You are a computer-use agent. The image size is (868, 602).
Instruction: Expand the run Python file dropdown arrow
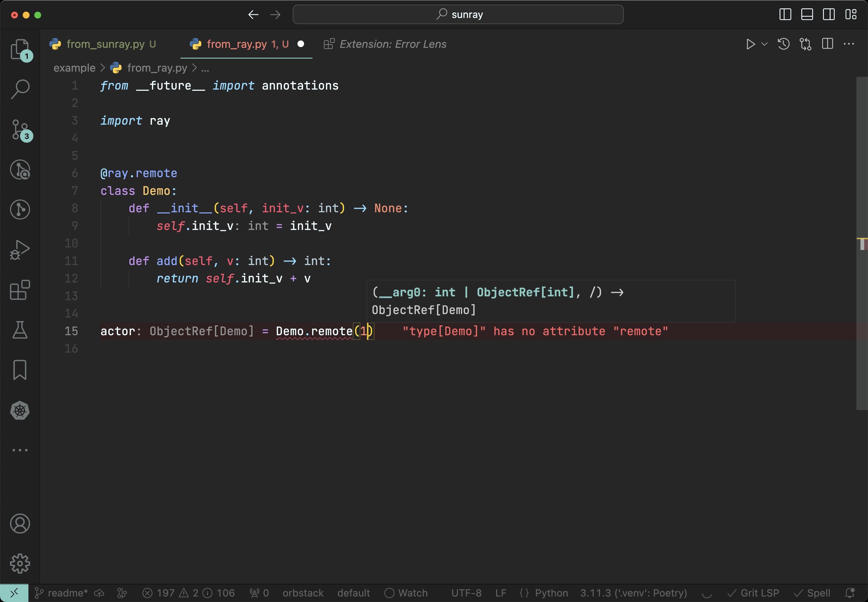[765, 44]
